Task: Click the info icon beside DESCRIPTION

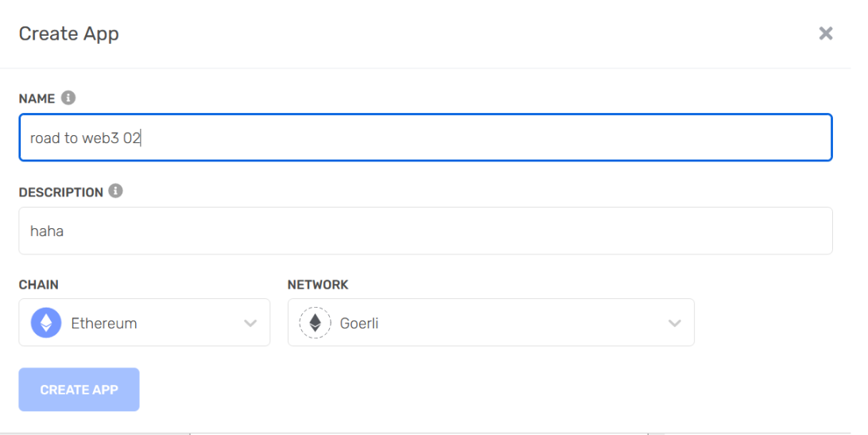Action: coord(116,192)
